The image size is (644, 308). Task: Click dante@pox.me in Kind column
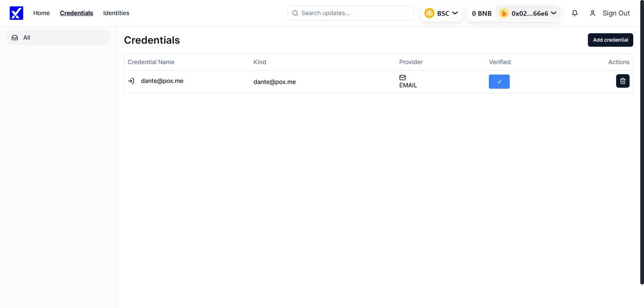(x=275, y=82)
